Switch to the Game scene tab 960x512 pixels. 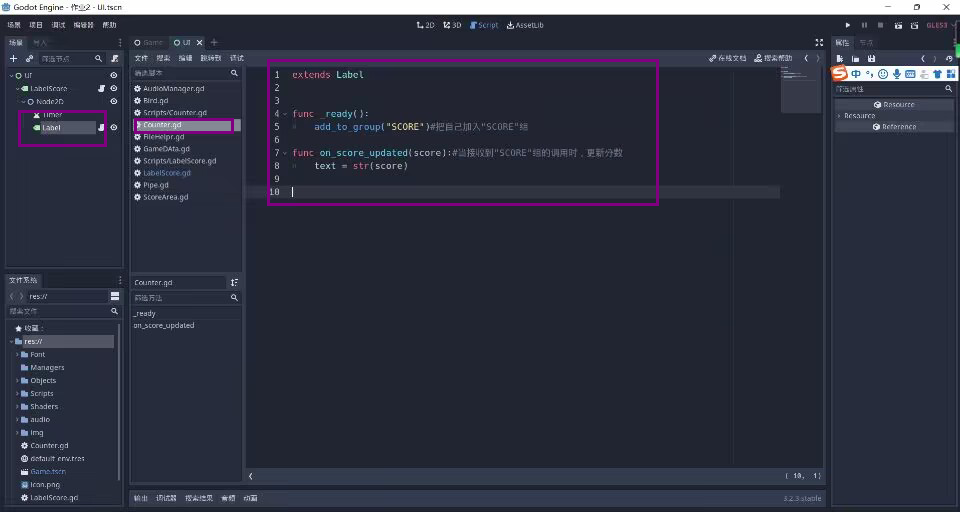148,43
